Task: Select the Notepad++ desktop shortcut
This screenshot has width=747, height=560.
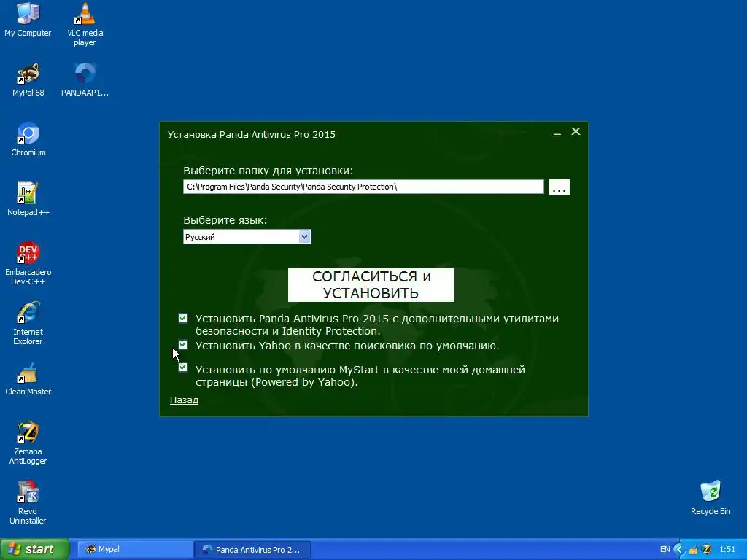Action: [28, 200]
